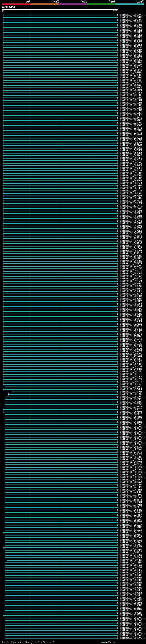
Task: Open hit UniRef100_P93769
Action: [x=131, y=146]
